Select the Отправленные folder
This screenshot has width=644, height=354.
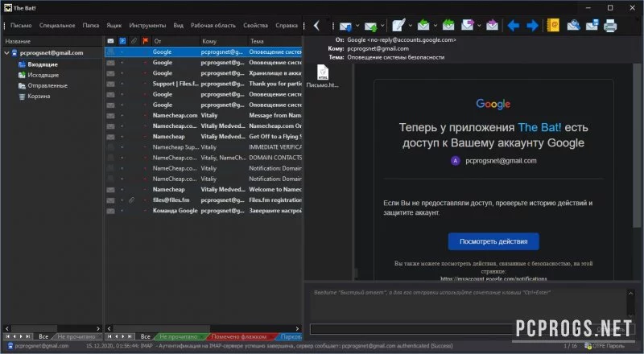47,86
